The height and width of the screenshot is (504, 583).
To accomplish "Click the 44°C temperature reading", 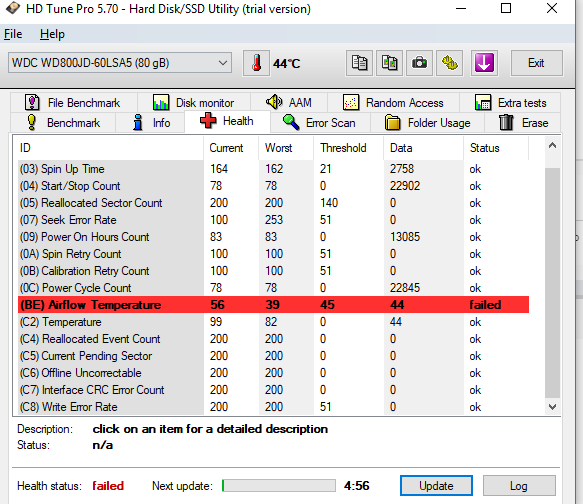I will [286, 64].
